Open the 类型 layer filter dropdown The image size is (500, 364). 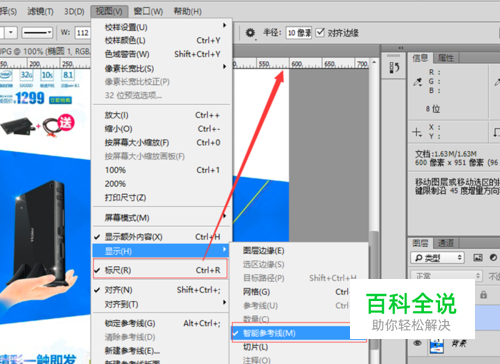tap(437, 258)
